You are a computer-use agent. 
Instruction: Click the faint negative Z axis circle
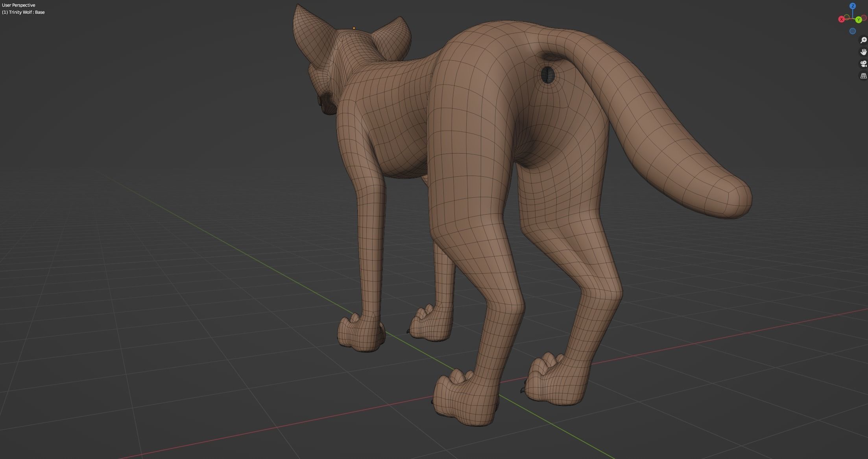[x=853, y=31]
